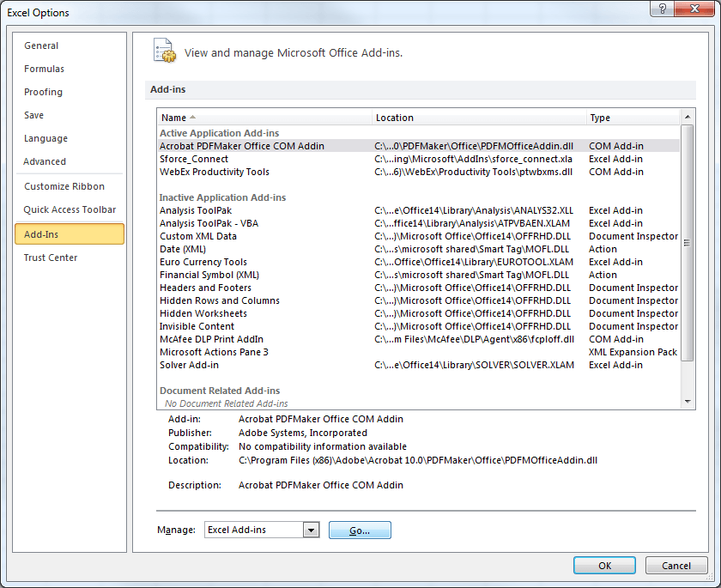The width and height of the screenshot is (721, 588).
Task: Select Financial Symbol (XML) row
Action: 419,275
